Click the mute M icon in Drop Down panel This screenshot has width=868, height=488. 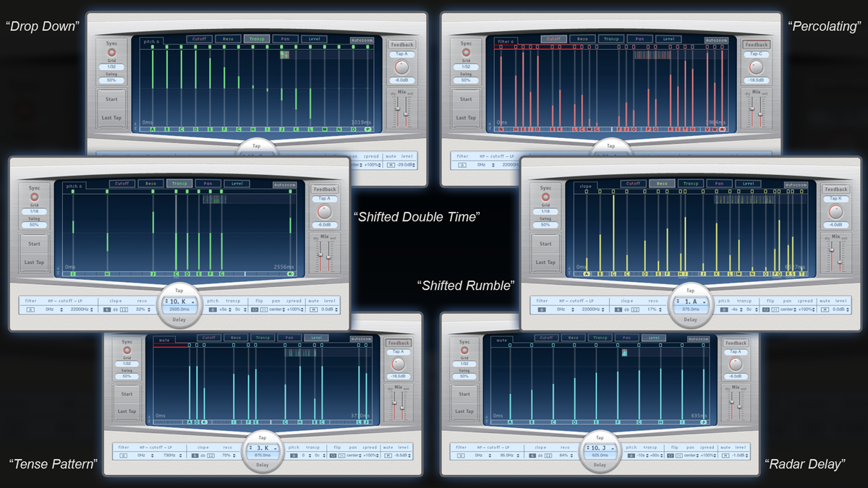[x=391, y=165]
